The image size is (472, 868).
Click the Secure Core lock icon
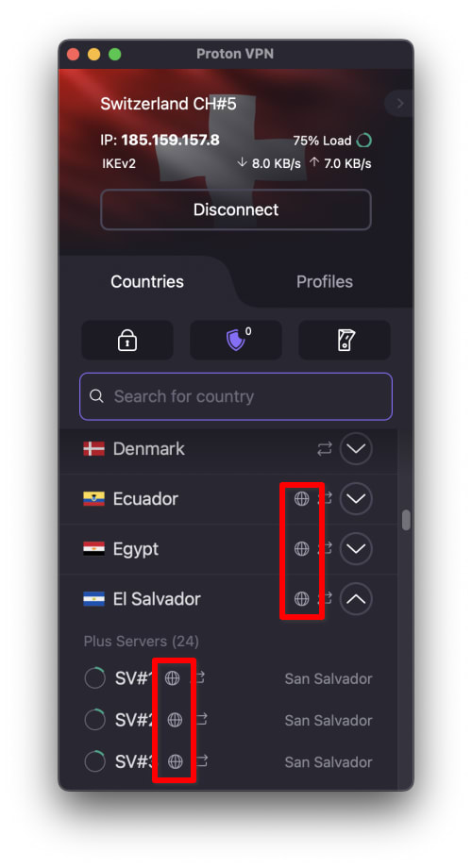click(127, 340)
